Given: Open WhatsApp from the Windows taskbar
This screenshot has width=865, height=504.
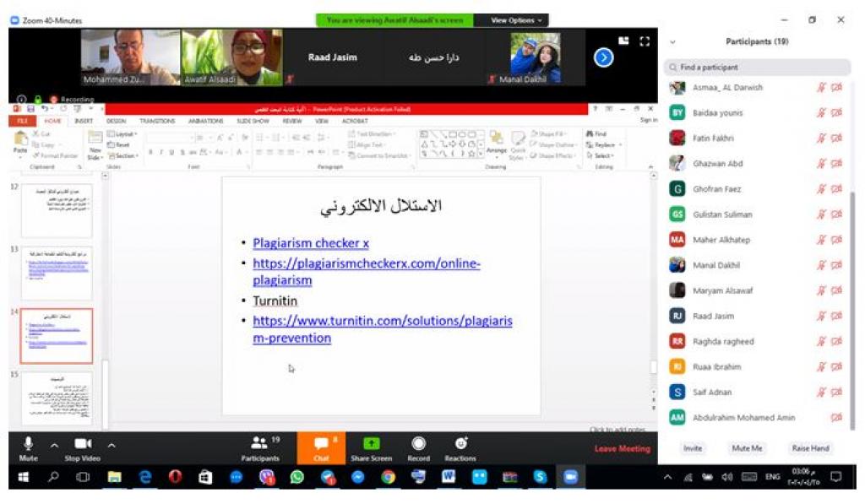Looking at the screenshot, I should (296, 477).
